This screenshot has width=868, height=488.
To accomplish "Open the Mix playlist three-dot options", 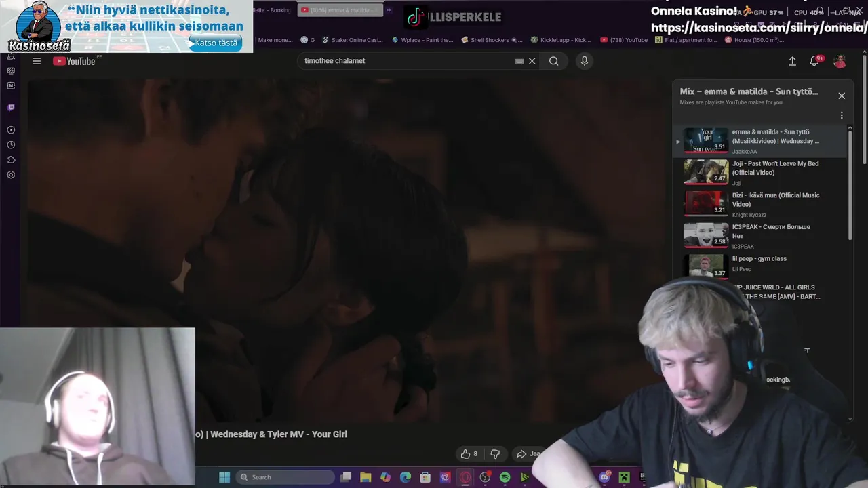I will [842, 115].
